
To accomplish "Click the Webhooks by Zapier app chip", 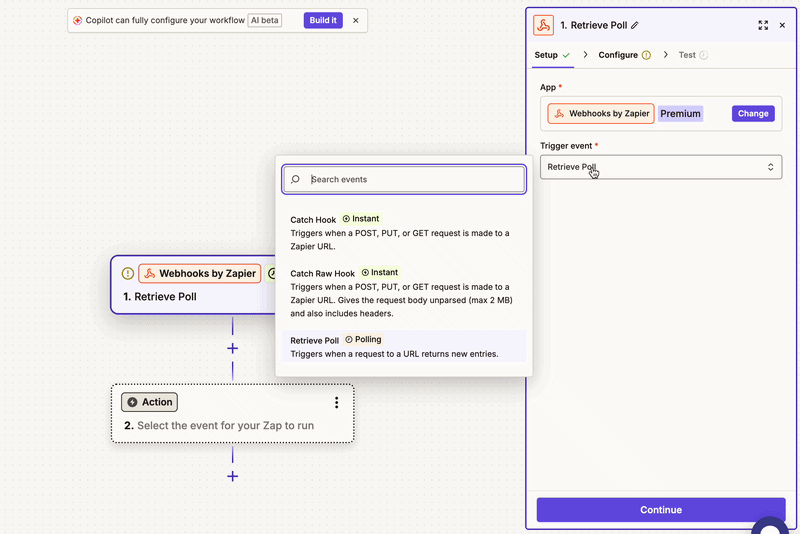I will pyautogui.click(x=601, y=114).
